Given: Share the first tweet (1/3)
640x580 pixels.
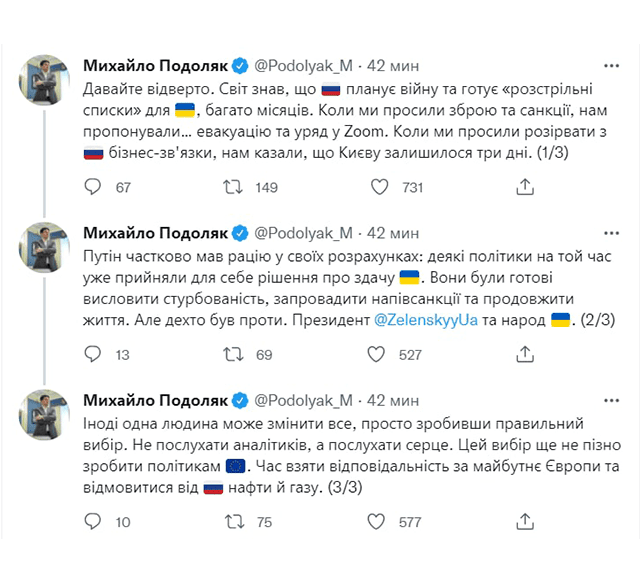Looking at the screenshot, I should (x=523, y=187).
